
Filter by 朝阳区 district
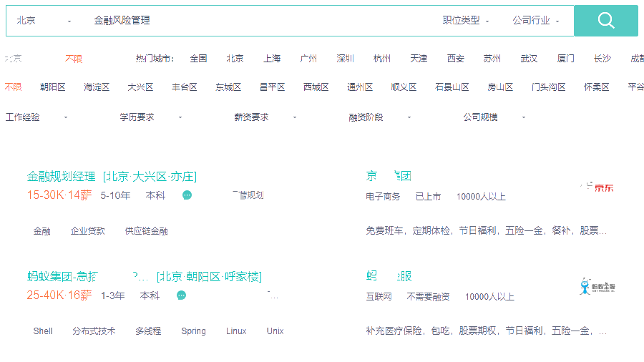[x=52, y=87]
